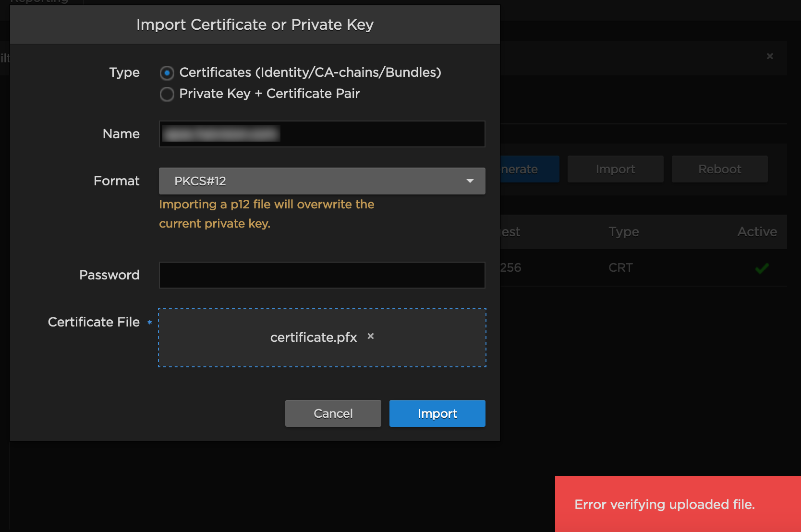Screen dimensions: 801x532
Task: Focus the Password input field
Action: click(322, 275)
